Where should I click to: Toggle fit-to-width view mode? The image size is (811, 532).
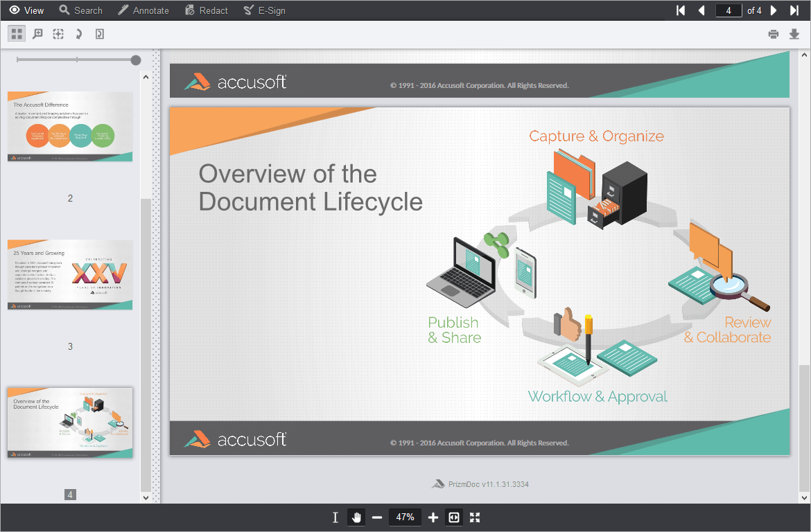pyautogui.click(x=453, y=517)
